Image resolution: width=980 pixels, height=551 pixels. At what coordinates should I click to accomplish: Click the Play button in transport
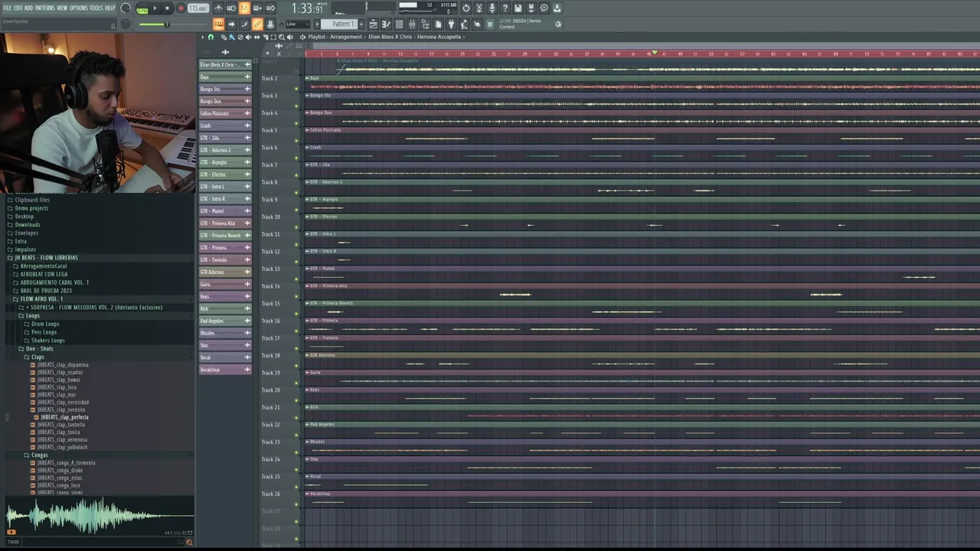tap(155, 8)
